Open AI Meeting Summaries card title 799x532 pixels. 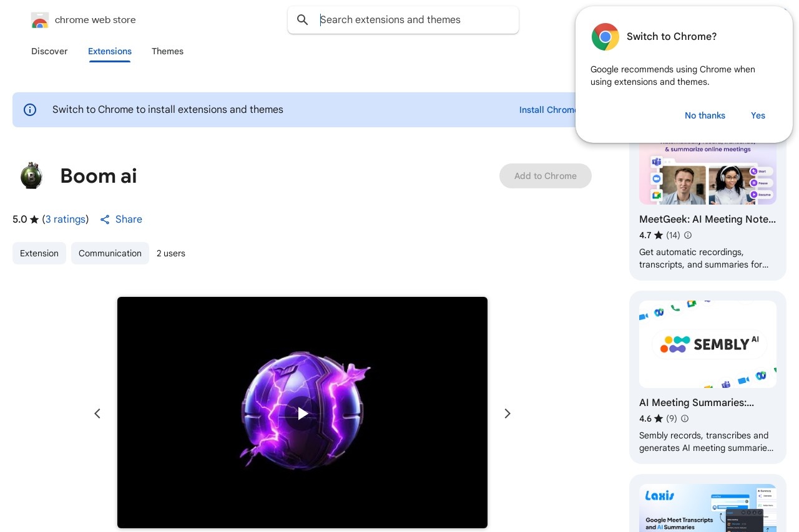coord(697,403)
